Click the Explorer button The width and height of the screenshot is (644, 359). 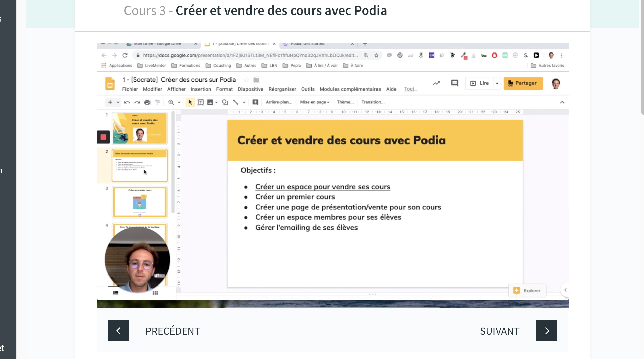pos(527,291)
